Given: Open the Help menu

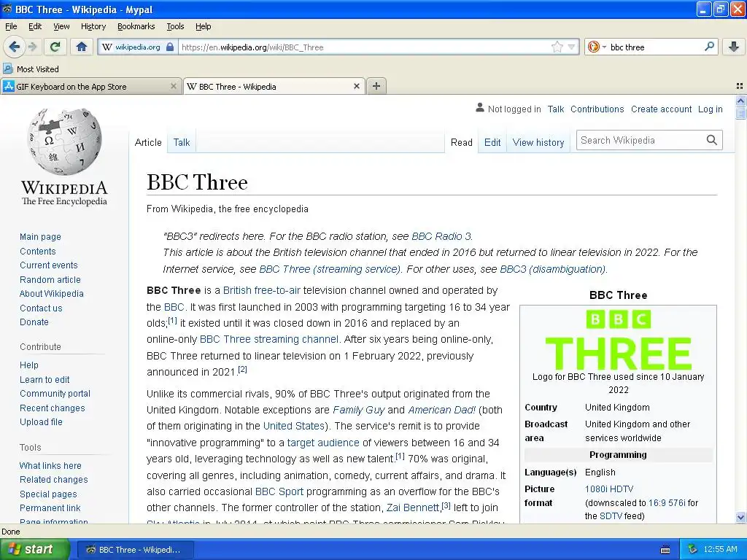Looking at the screenshot, I should point(203,26).
